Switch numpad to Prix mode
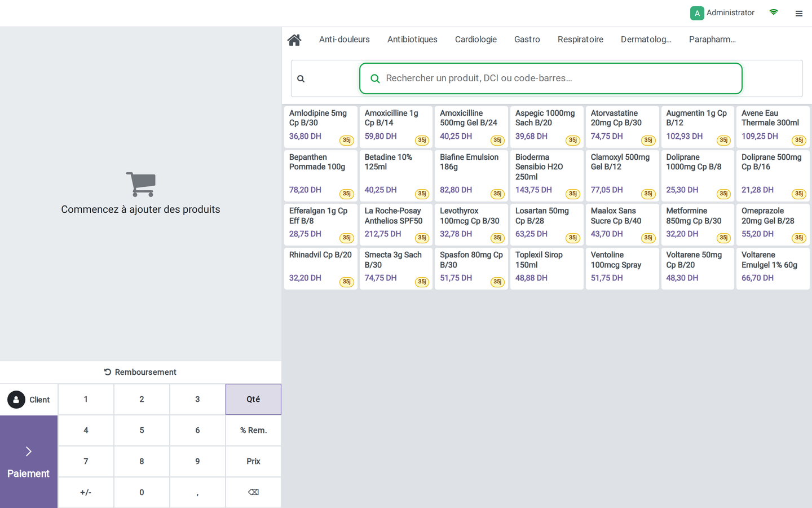The image size is (812, 508). pyautogui.click(x=254, y=461)
